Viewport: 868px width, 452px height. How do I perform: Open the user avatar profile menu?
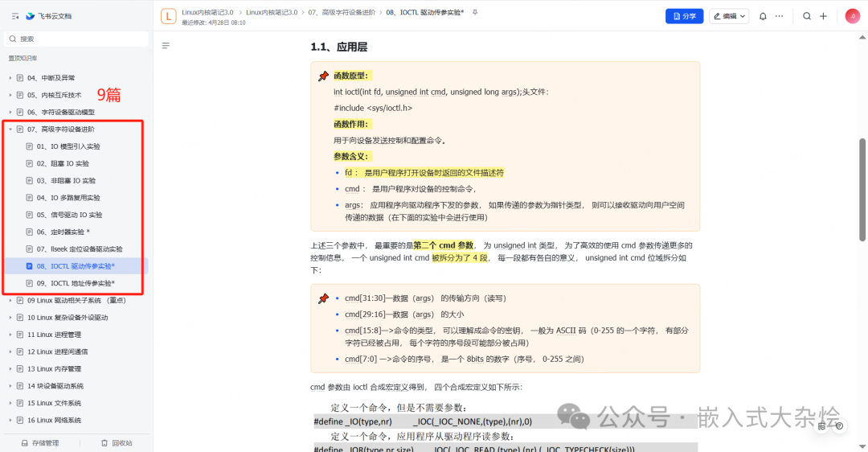[x=853, y=16]
